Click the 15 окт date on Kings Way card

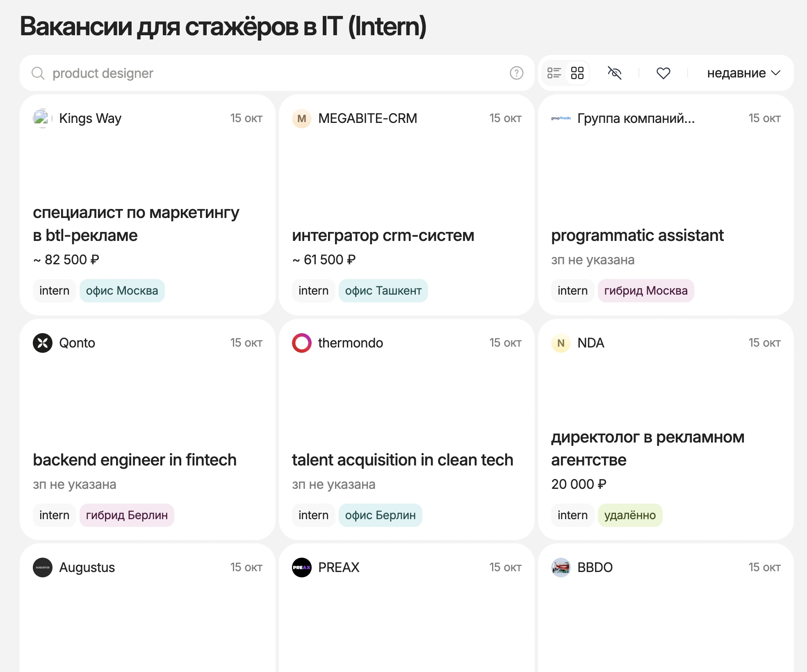pos(246,118)
